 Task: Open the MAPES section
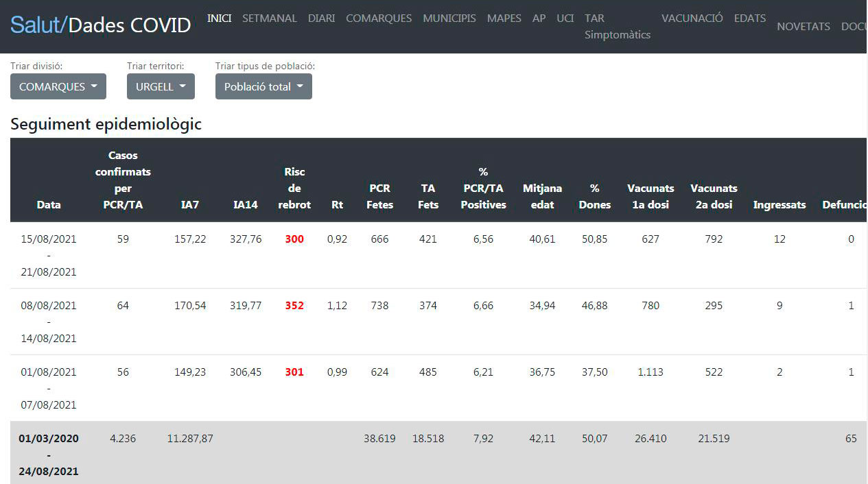504,19
